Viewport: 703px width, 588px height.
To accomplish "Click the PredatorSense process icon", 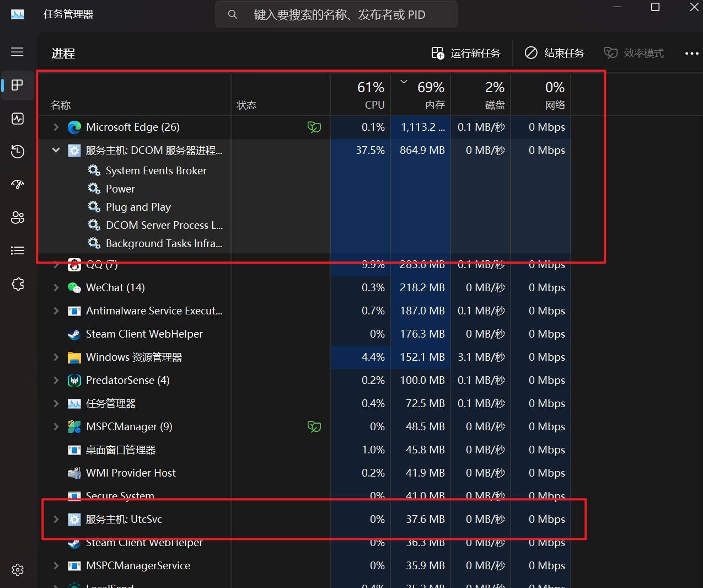I will point(74,381).
